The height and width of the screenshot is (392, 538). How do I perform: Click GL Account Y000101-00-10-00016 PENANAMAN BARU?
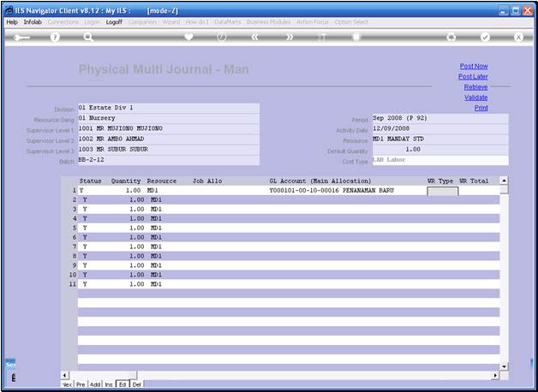point(332,190)
